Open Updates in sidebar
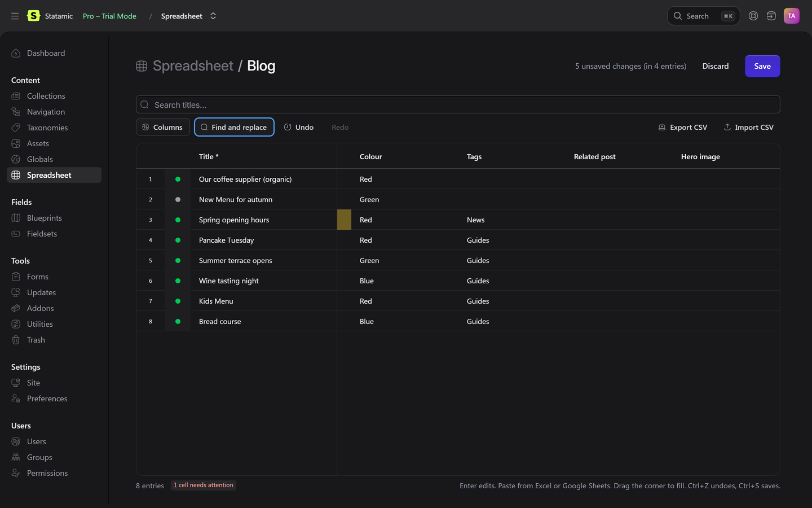Screen dimensions: 812x508 click(54, 292)
